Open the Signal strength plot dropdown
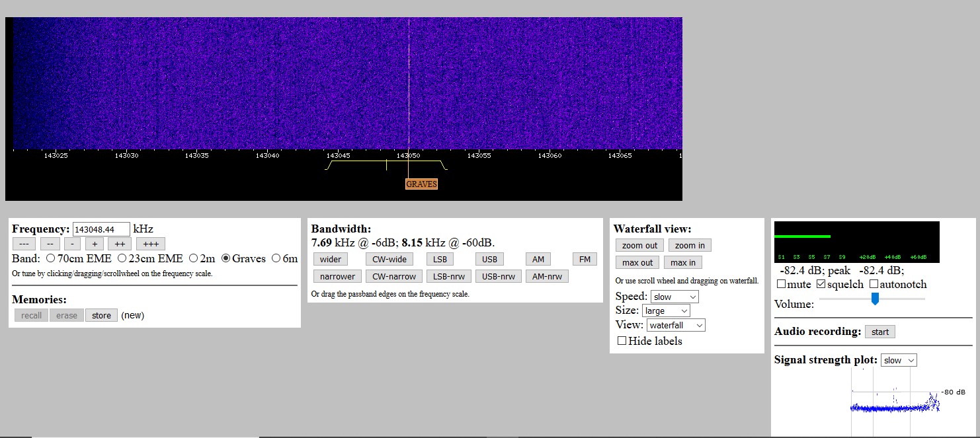This screenshot has height=438, width=980. point(899,360)
